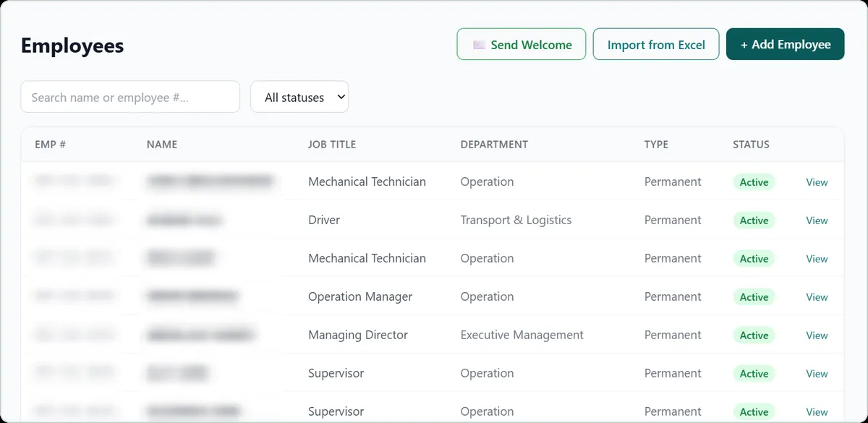Select the Managing Director job title cell

[358, 335]
